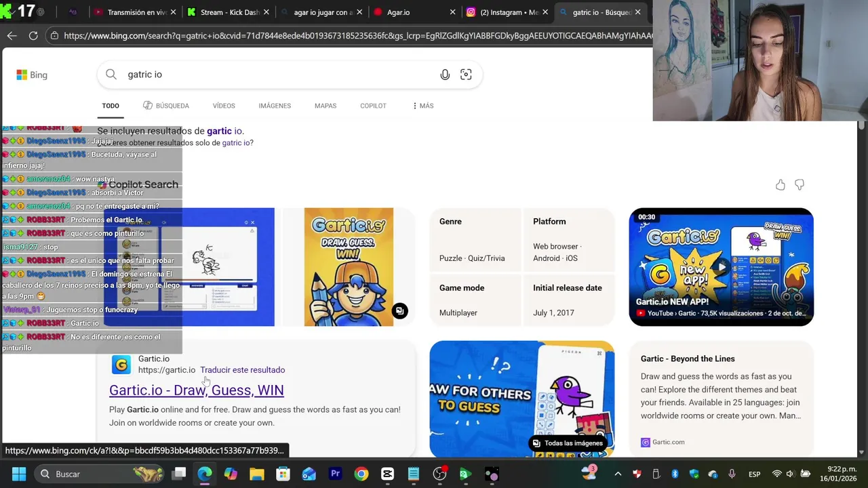
Task: Open Notepad app on taskbar
Action: 414,474
